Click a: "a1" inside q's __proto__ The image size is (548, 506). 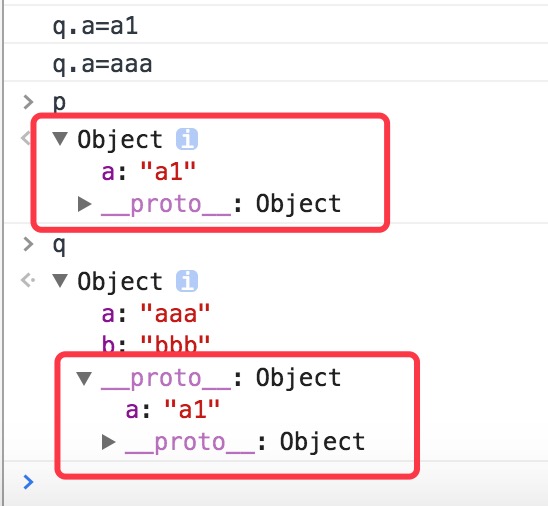[172, 409]
